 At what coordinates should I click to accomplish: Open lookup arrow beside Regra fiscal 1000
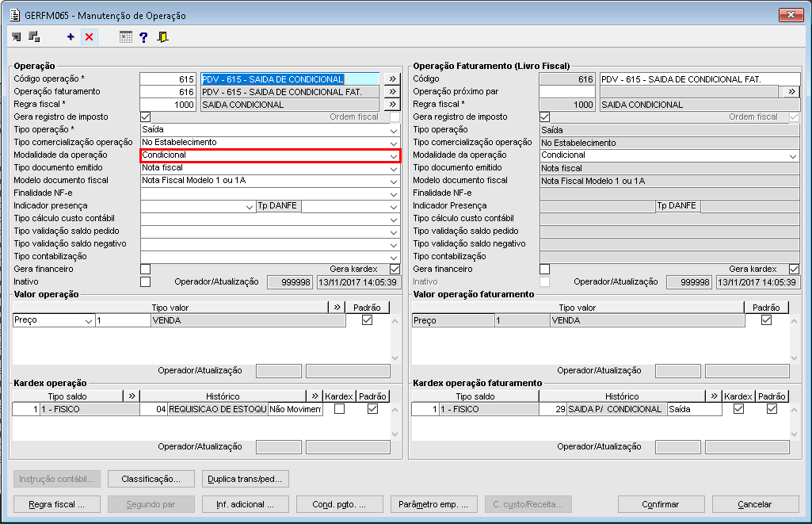(x=393, y=104)
